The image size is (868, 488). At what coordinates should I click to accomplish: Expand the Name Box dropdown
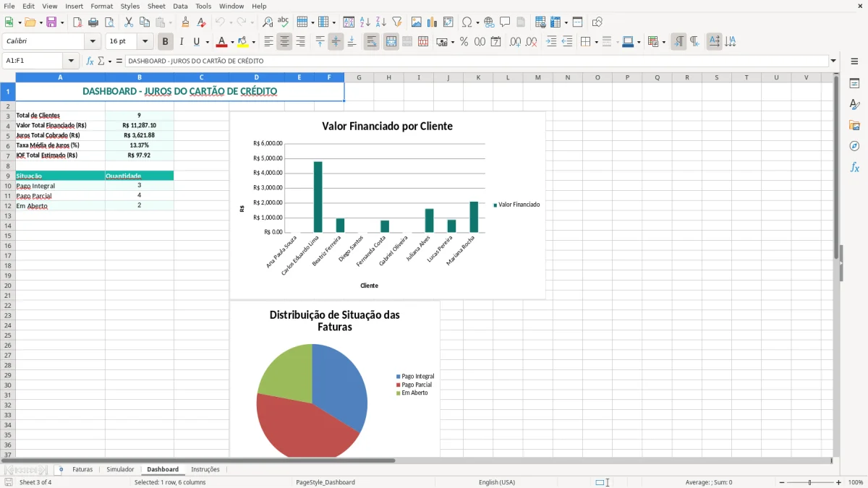[x=71, y=61]
